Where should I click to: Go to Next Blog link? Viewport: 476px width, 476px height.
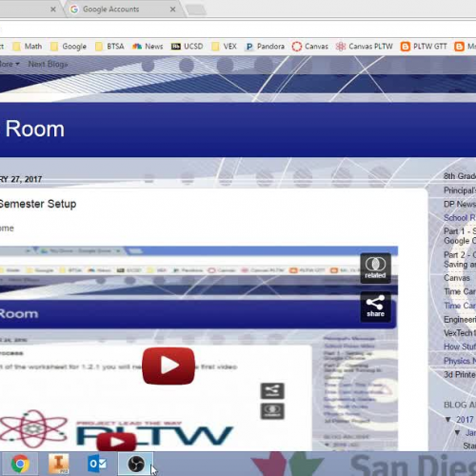click(48, 64)
